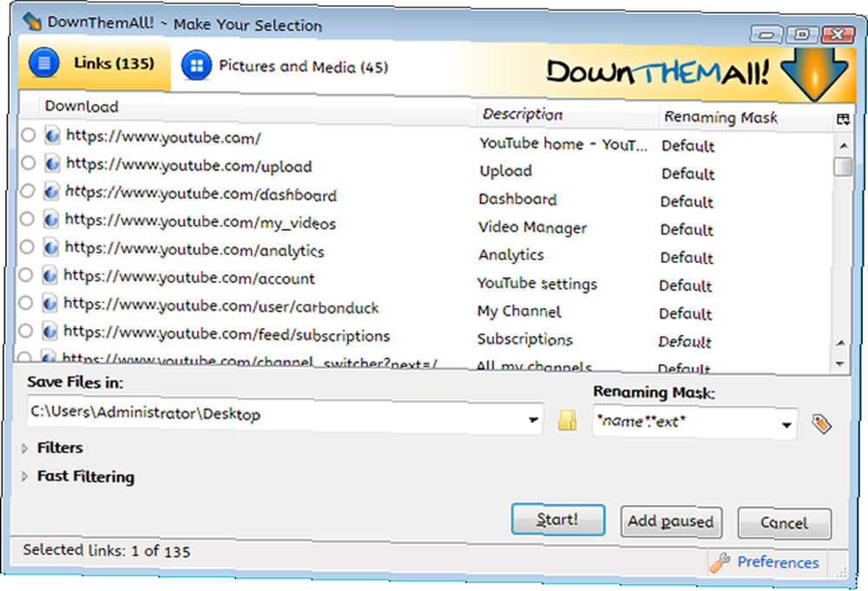Select the radio button for https://www.youtube.com/
This screenshot has width=868, height=591.
[29, 135]
